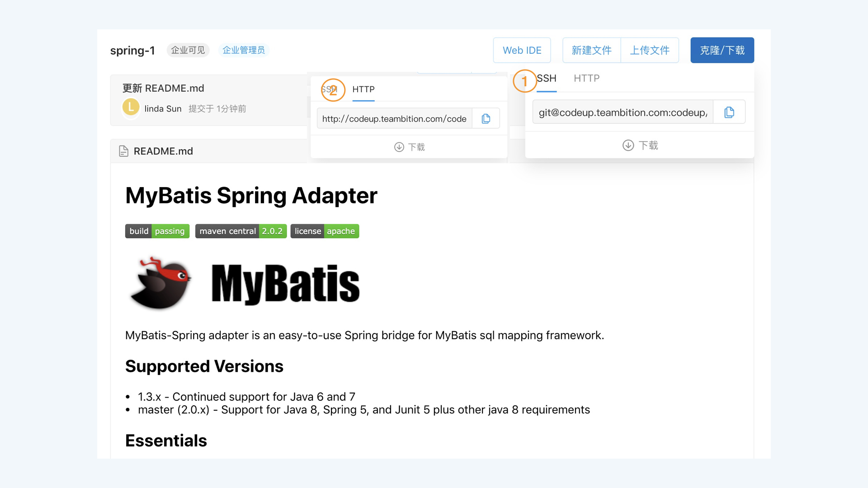
Task: Click the 企业可见 visibility tag
Action: click(x=188, y=50)
